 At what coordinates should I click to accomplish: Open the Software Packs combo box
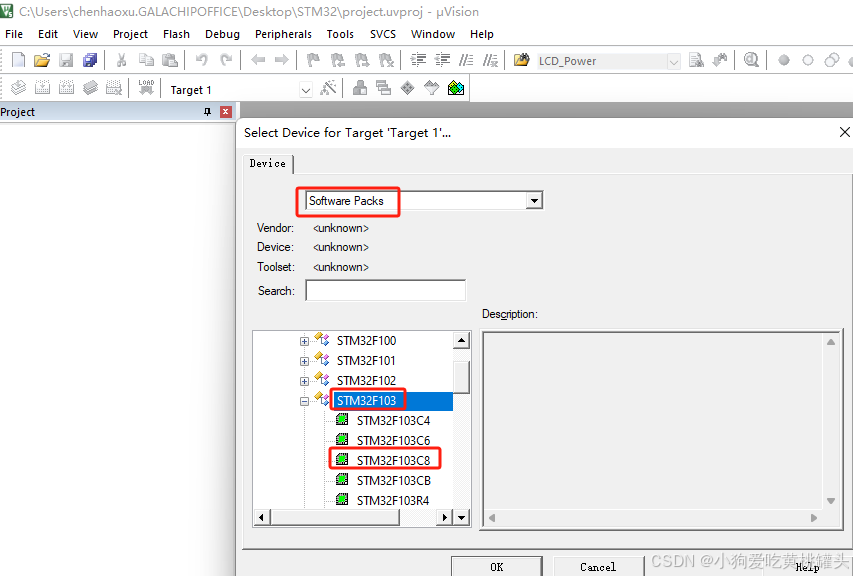pyautogui.click(x=424, y=201)
